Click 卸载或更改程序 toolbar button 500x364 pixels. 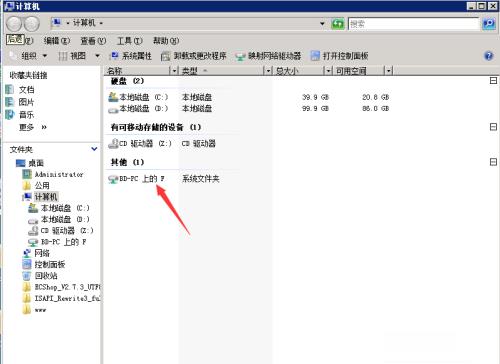(194, 56)
